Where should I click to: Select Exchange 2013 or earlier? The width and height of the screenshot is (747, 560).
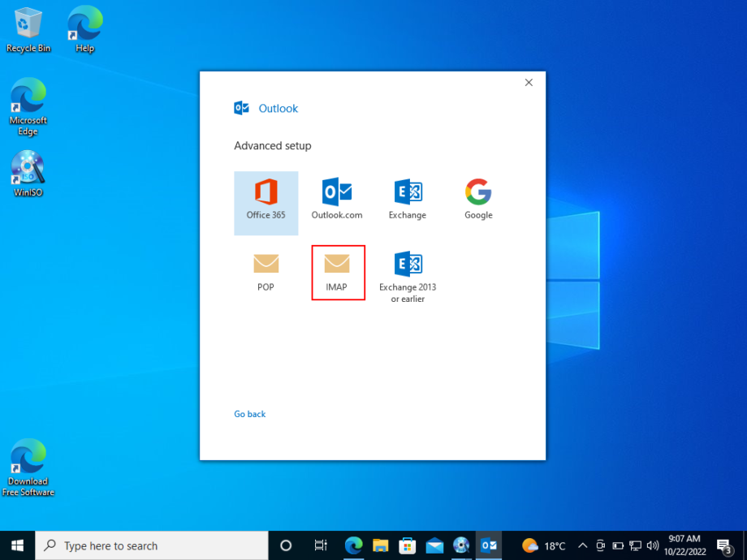(x=408, y=272)
